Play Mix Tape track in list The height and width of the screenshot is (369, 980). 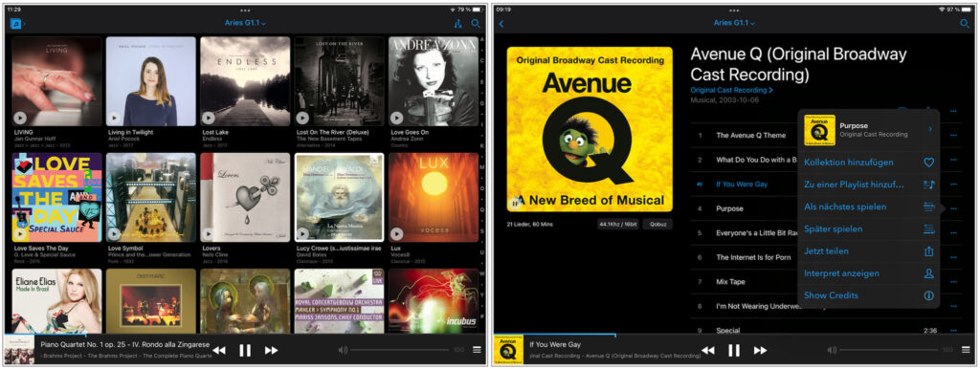click(730, 282)
